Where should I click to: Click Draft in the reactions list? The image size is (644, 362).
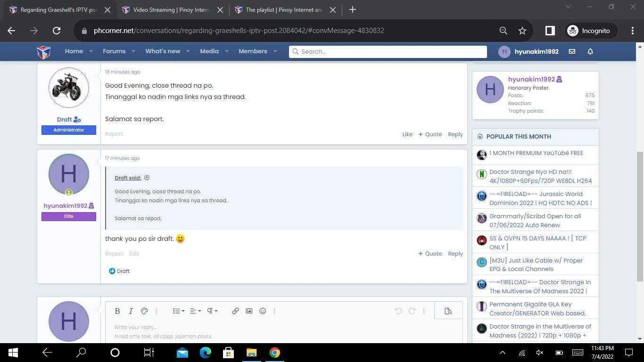tap(123, 271)
